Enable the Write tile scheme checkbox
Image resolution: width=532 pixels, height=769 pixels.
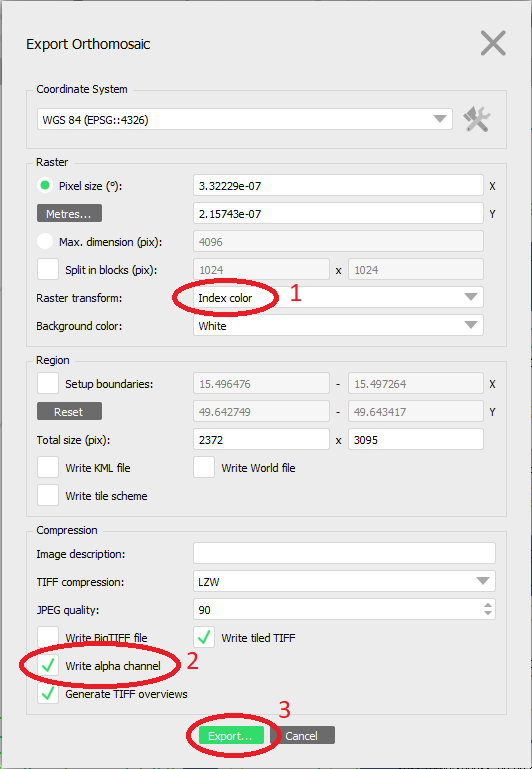pos(48,495)
